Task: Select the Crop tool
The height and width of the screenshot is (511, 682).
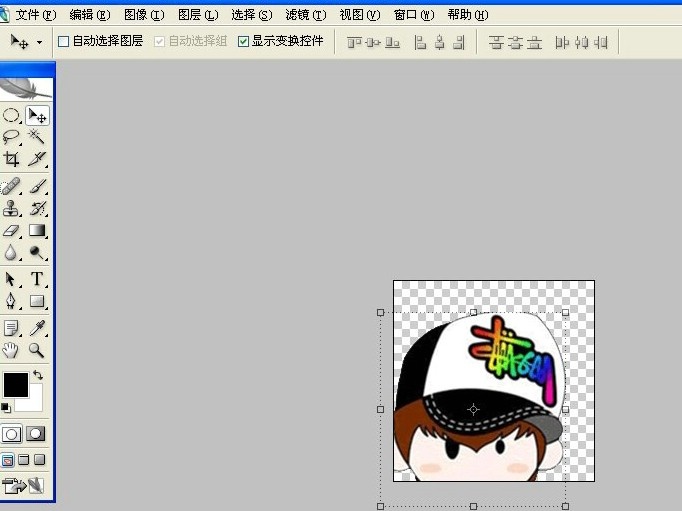Action: (x=11, y=159)
